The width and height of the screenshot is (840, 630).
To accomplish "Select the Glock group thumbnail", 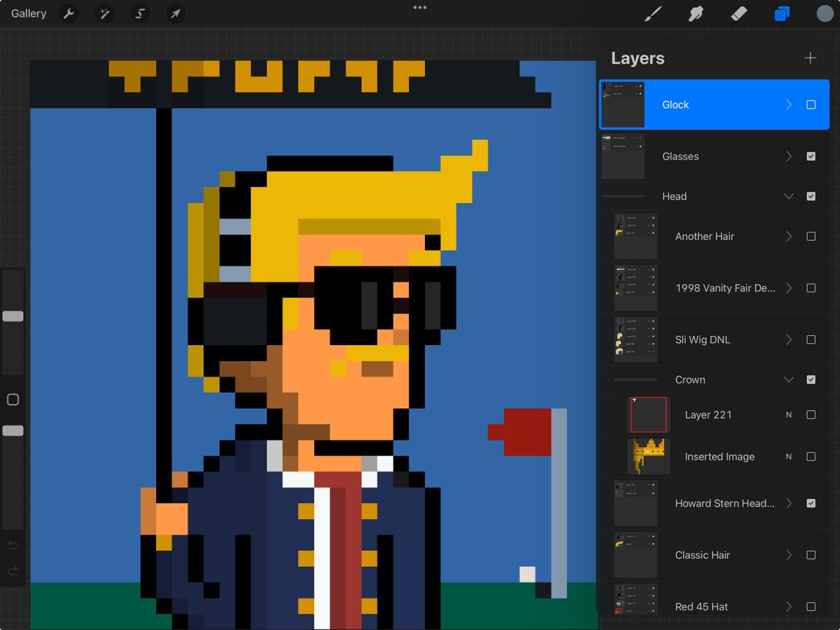I will pyautogui.click(x=623, y=104).
